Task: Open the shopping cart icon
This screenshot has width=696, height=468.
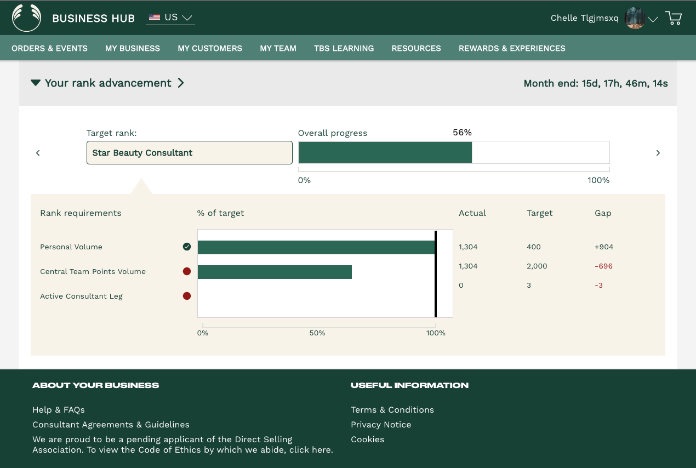Action: (673, 18)
